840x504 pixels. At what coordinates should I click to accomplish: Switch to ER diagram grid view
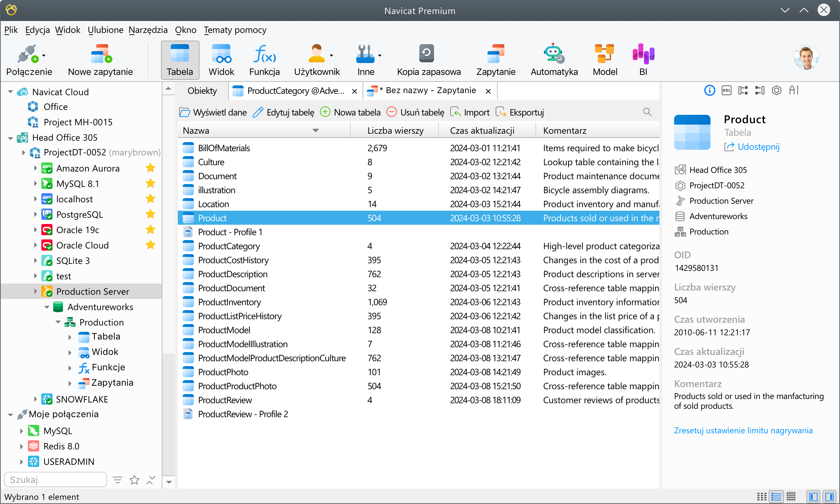click(x=791, y=497)
